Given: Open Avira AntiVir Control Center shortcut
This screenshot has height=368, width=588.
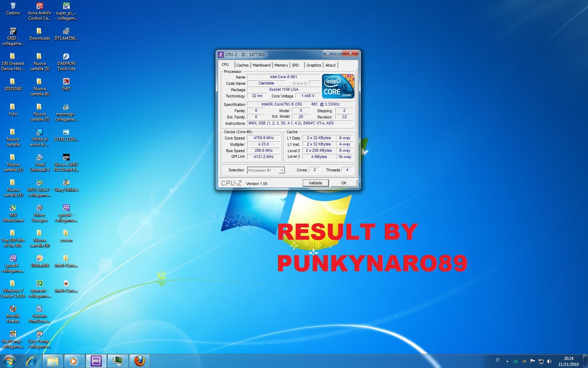Looking at the screenshot, I should pyautogui.click(x=40, y=11).
